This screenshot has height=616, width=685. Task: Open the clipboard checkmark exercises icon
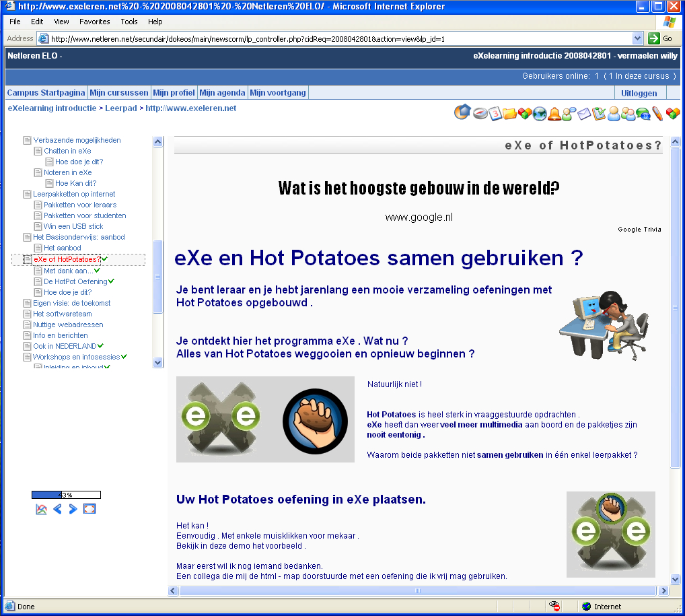[599, 114]
